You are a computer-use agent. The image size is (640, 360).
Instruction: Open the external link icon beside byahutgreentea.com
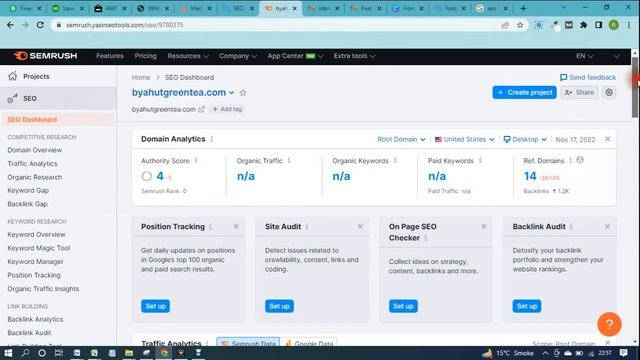201,109
